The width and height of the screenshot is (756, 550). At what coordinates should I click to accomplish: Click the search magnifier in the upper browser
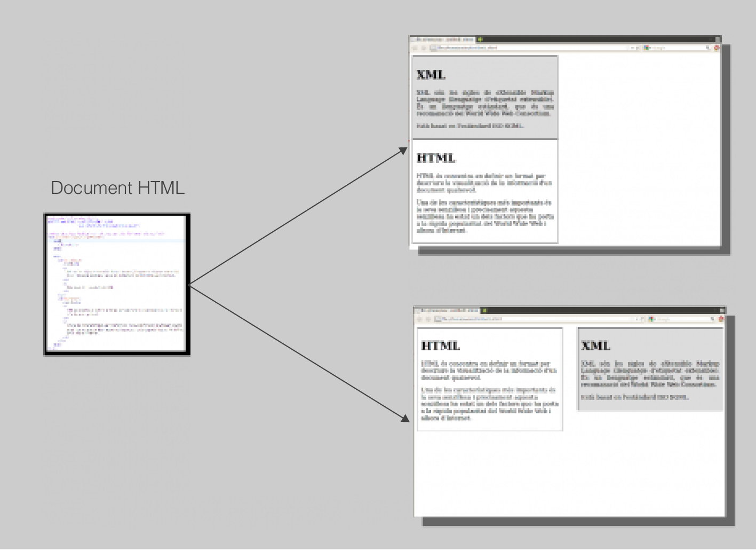coord(708,48)
